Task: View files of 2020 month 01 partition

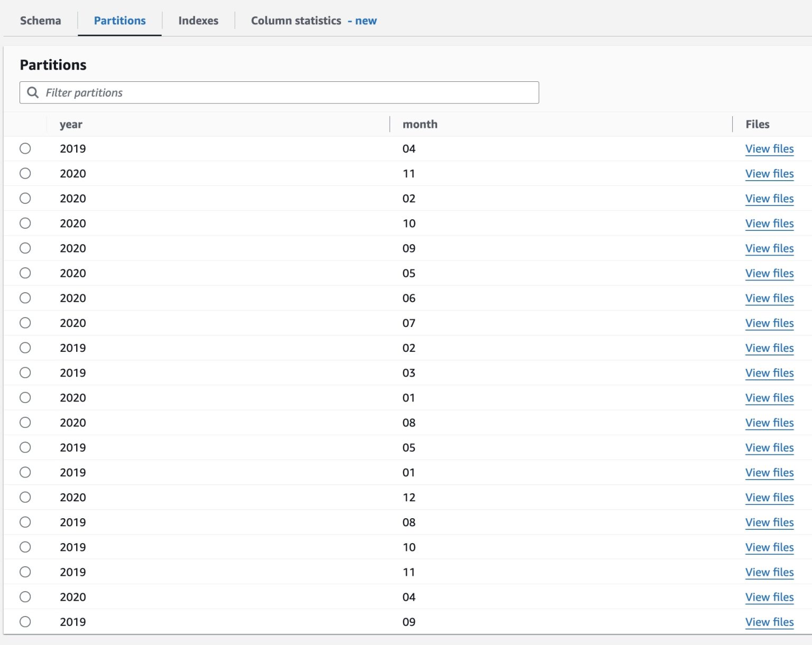Action: [x=769, y=398]
